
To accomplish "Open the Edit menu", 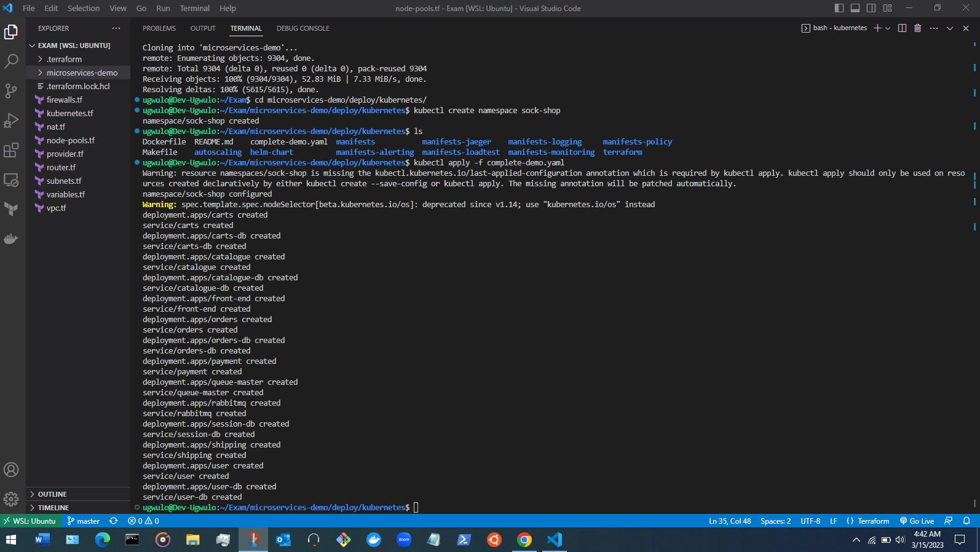I will [51, 8].
